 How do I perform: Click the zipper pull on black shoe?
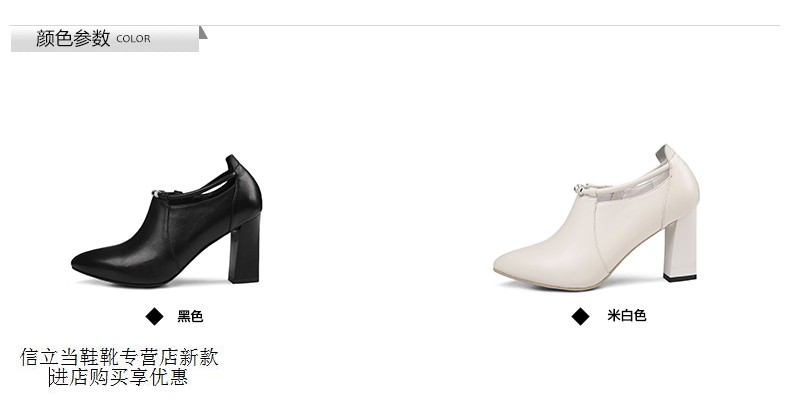(158, 193)
